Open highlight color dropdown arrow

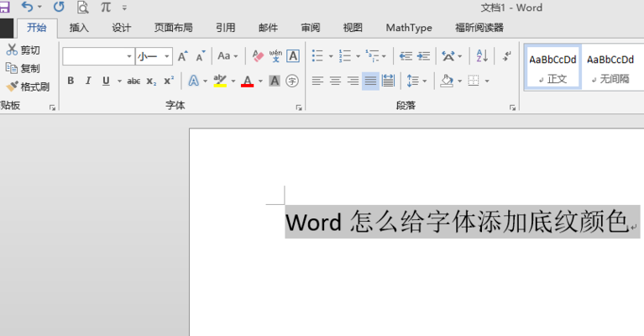point(233,81)
